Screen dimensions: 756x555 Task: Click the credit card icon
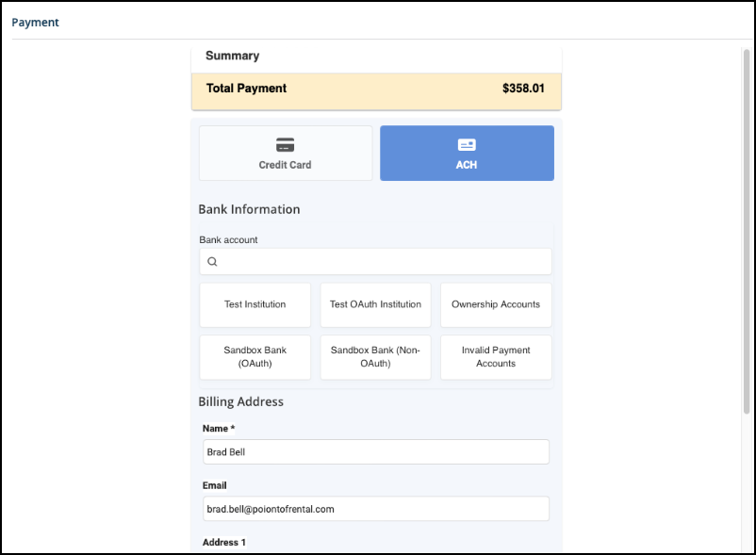285,145
